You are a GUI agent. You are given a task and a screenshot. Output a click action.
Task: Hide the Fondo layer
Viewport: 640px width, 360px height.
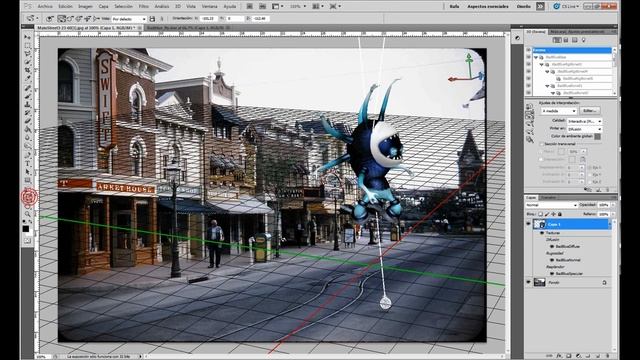point(529,282)
